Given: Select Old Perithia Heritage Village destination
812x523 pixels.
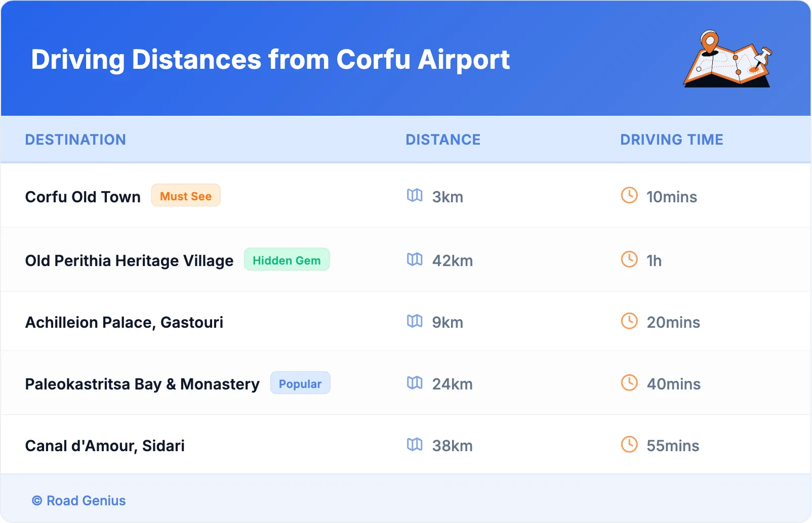Looking at the screenshot, I should (130, 260).
